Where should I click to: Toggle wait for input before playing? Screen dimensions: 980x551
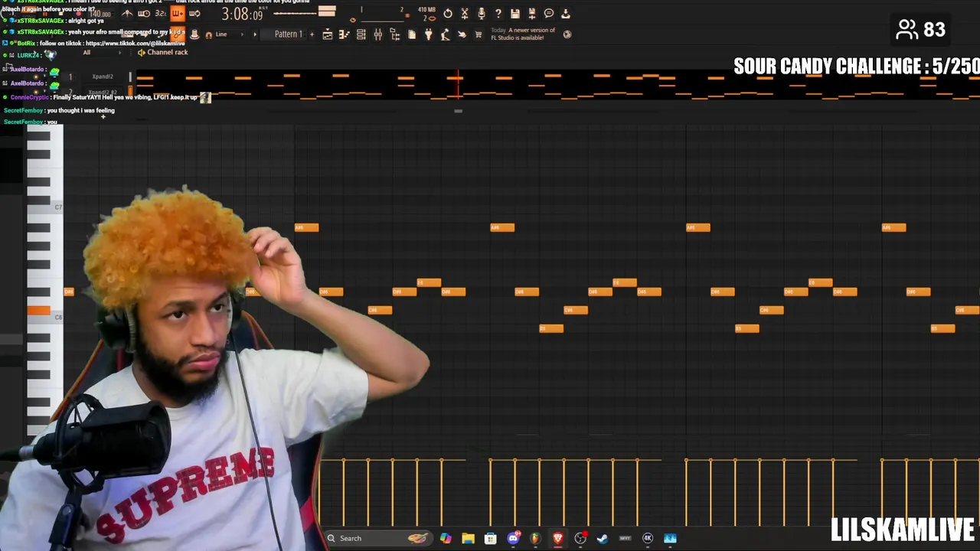[144, 14]
